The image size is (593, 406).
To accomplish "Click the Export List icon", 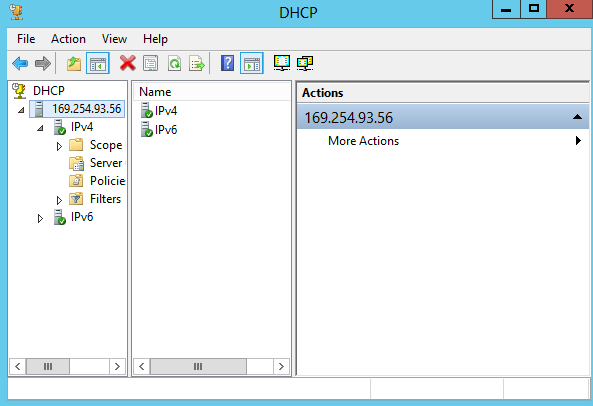I will [x=197, y=63].
